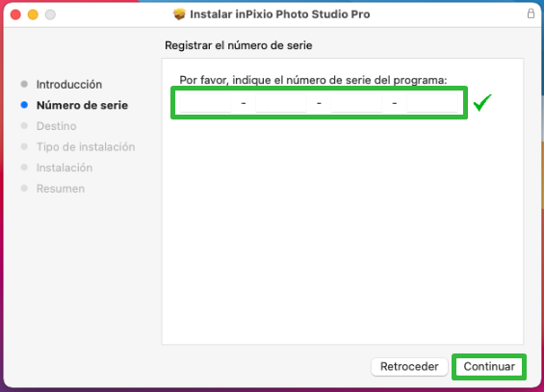This screenshot has height=392, width=544.
Task: Click the green validation checkmark
Action: pos(482,102)
